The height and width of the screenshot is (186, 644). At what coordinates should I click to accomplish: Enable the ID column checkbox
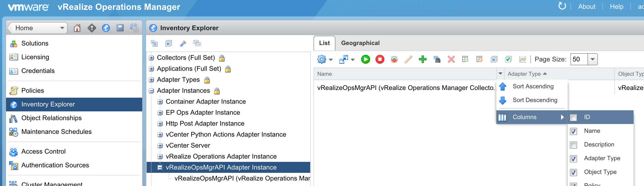pyautogui.click(x=573, y=117)
